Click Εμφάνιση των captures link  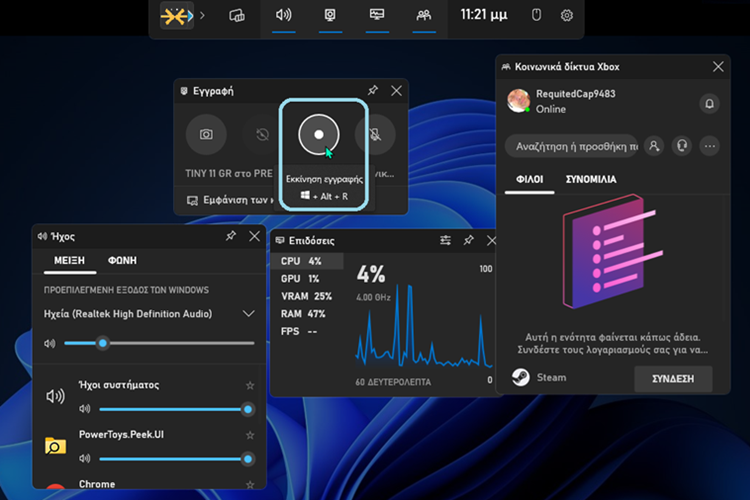click(230, 200)
